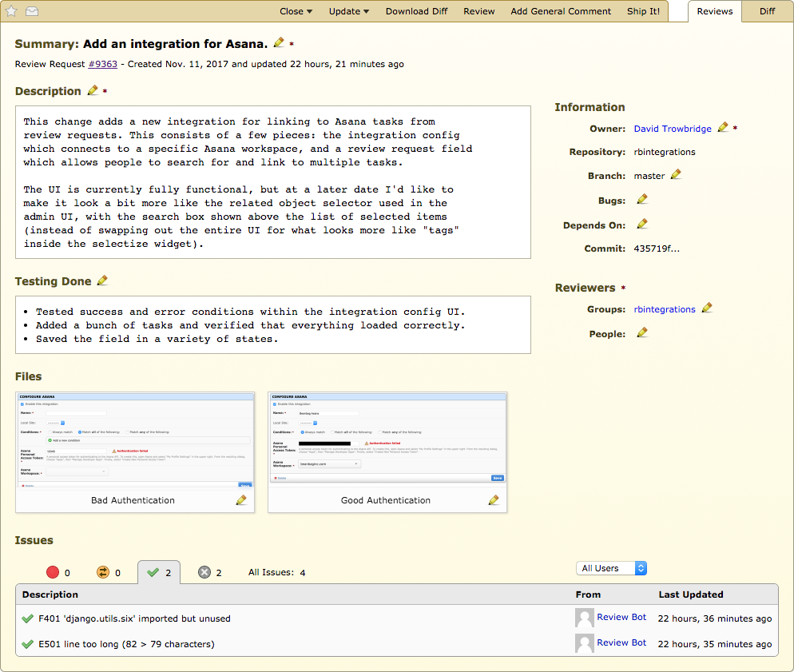Select the F401 django.utils.six unused issue
794x672 pixels.
(397, 618)
